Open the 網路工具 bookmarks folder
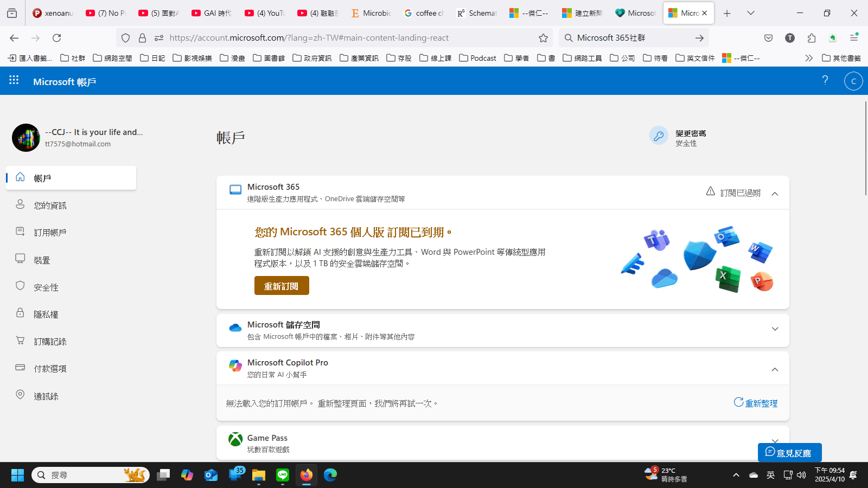868x488 pixels. (x=582, y=58)
